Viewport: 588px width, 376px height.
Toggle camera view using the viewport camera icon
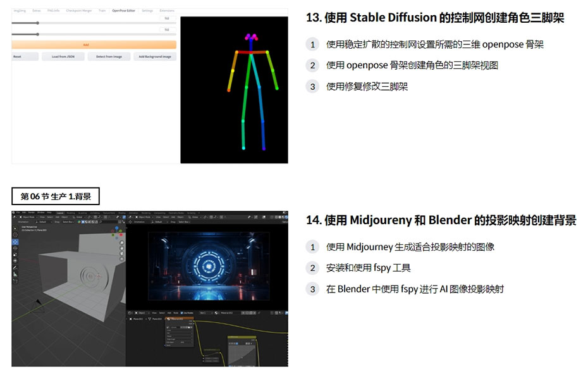pos(122,254)
